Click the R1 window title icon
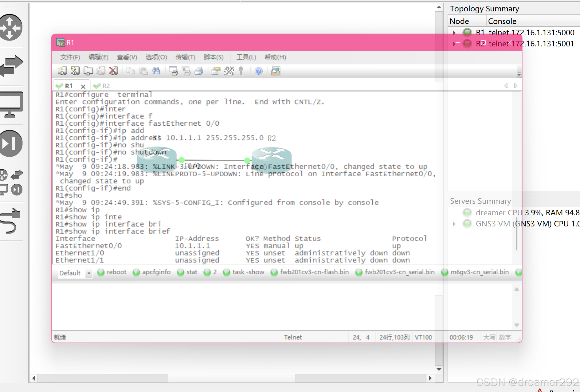 point(60,43)
